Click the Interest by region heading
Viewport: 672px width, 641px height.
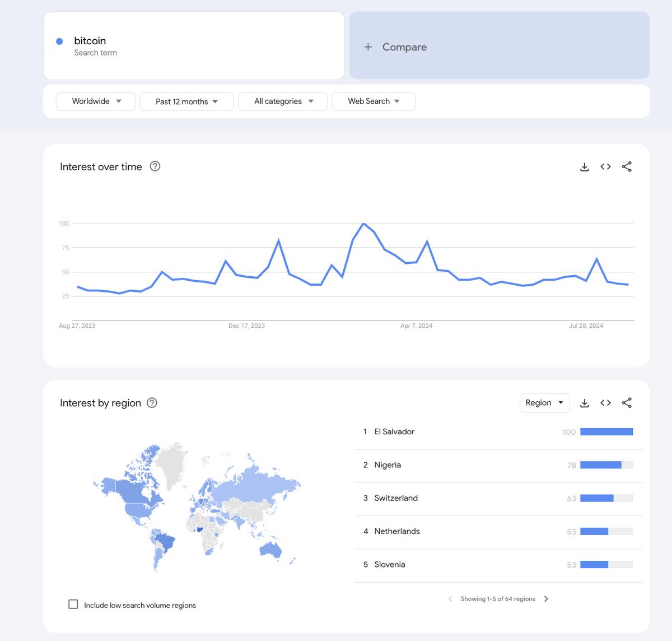100,403
